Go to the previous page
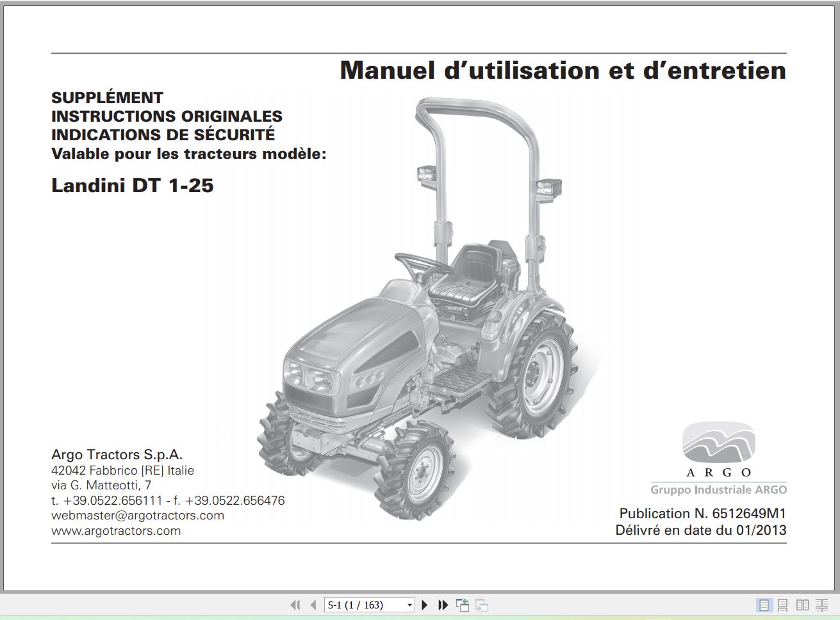 tap(313, 605)
